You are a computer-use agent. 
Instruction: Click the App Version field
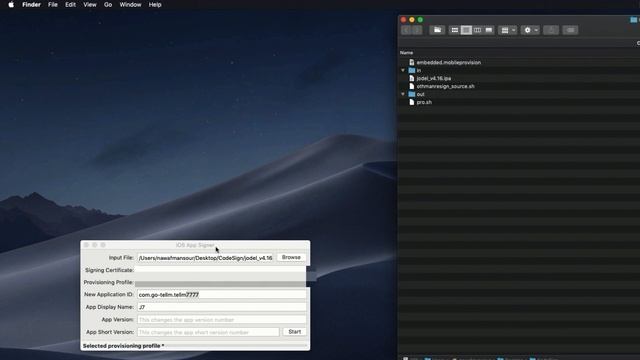(x=222, y=320)
